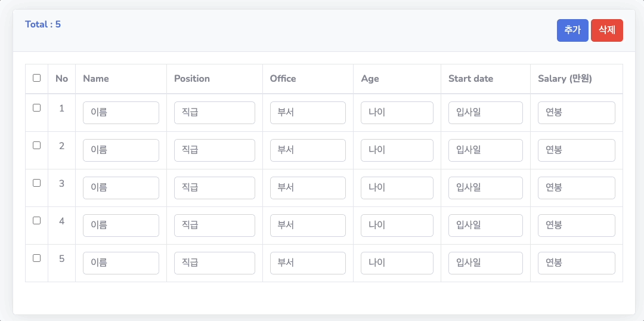Screen dimensions: 644x321
Task: Toggle the select-all checkbox in the header
Action: pos(36,78)
